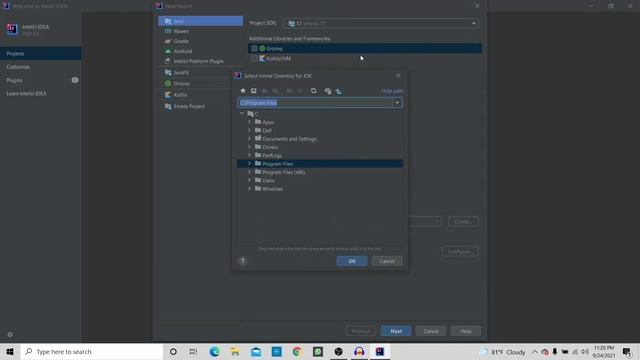Toggle the Kotlin/JVM library checkbox
The image size is (640, 360).
(x=254, y=58)
